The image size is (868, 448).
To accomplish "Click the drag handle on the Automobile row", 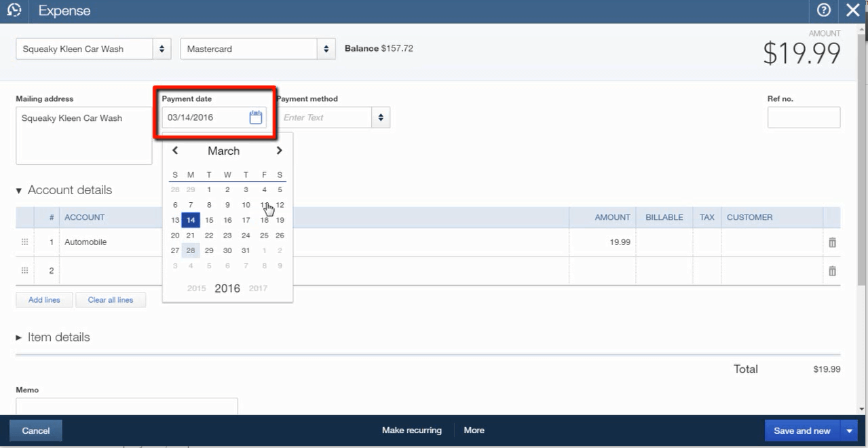I will click(x=24, y=242).
